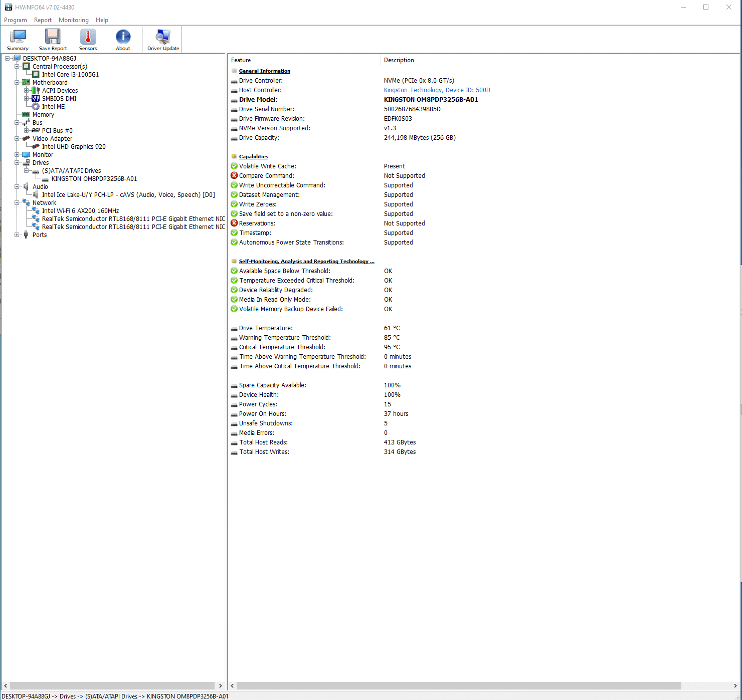The height and width of the screenshot is (700, 742).
Task: Open the Help menu
Action: tap(102, 20)
